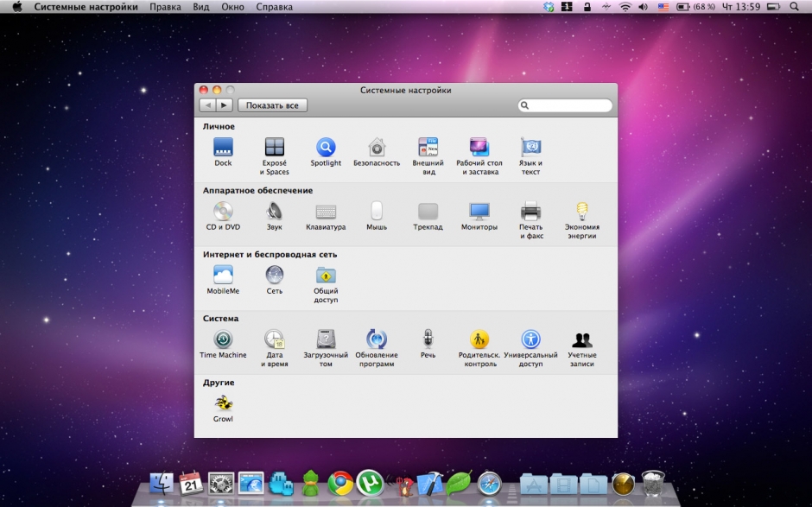The image size is (812, 507).
Task: Open Finder from the Dock
Action: [162, 484]
